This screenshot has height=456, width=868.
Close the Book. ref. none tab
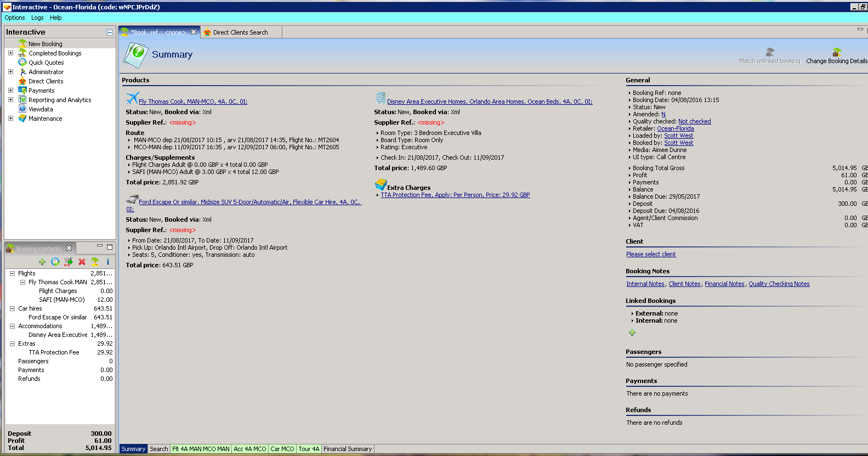click(x=194, y=32)
